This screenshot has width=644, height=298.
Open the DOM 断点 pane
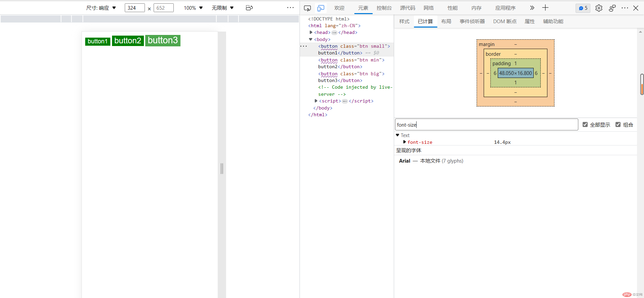pyautogui.click(x=505, y=22)
